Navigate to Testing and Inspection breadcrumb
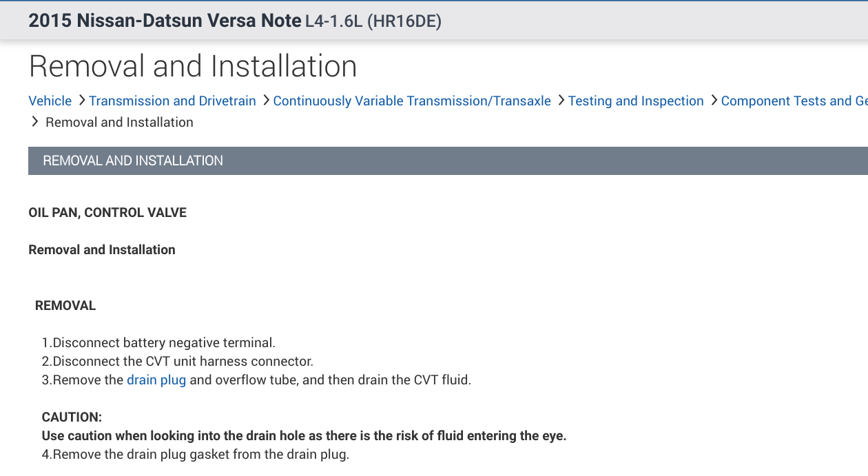 pos(636,101)
